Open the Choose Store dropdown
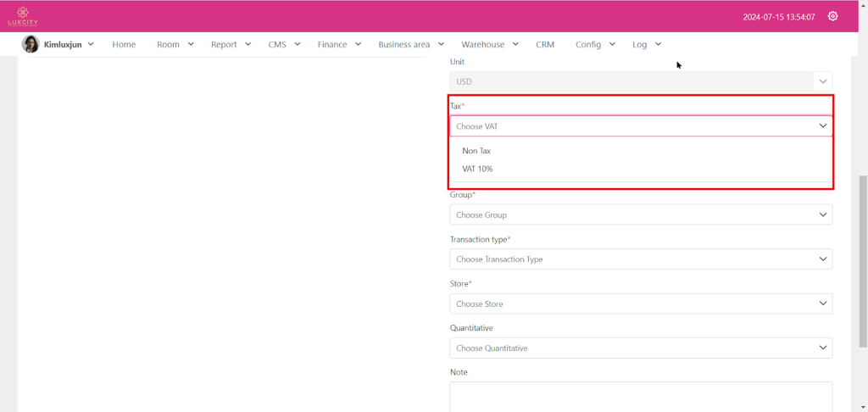The image size is (868, 412). coord(640,303)
